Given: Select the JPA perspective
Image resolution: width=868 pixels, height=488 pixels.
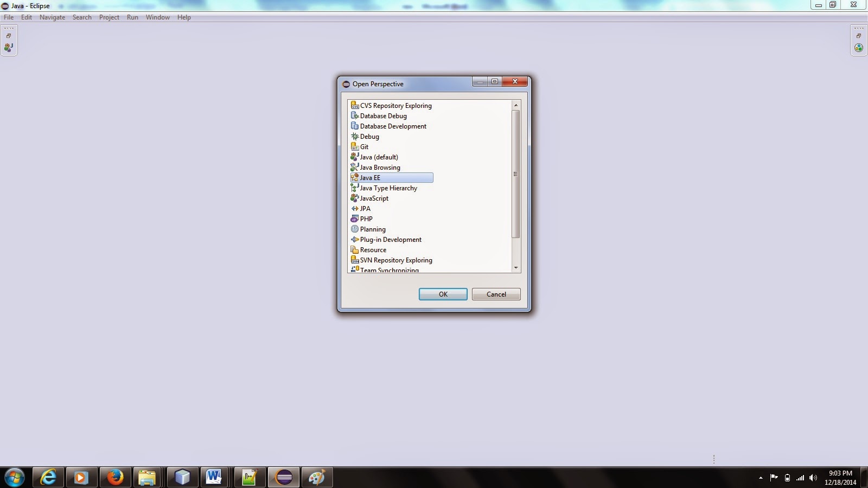Looking at the screenshot, I should coord(361,209).
